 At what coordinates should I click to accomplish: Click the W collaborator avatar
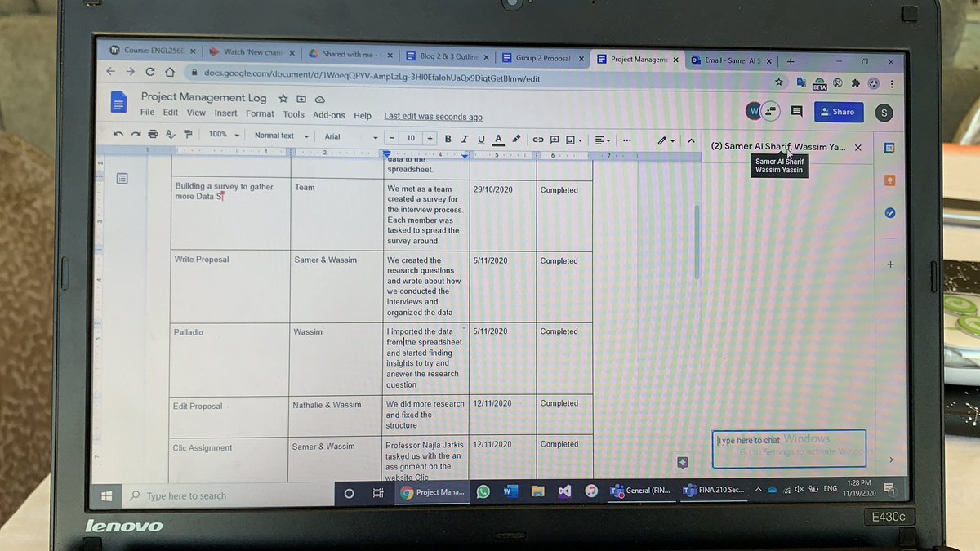[x=754, y=110]
